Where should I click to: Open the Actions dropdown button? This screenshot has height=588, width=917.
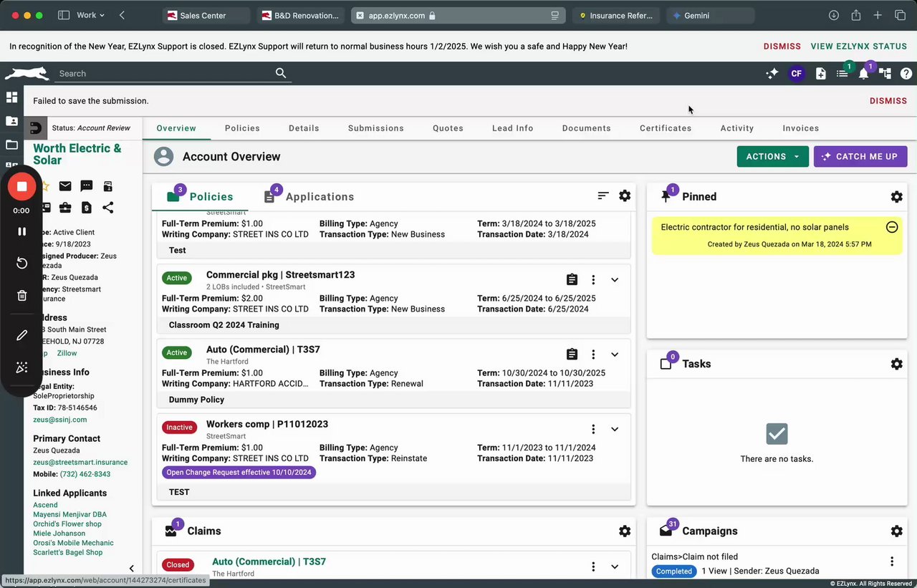[x=772, y=156]
